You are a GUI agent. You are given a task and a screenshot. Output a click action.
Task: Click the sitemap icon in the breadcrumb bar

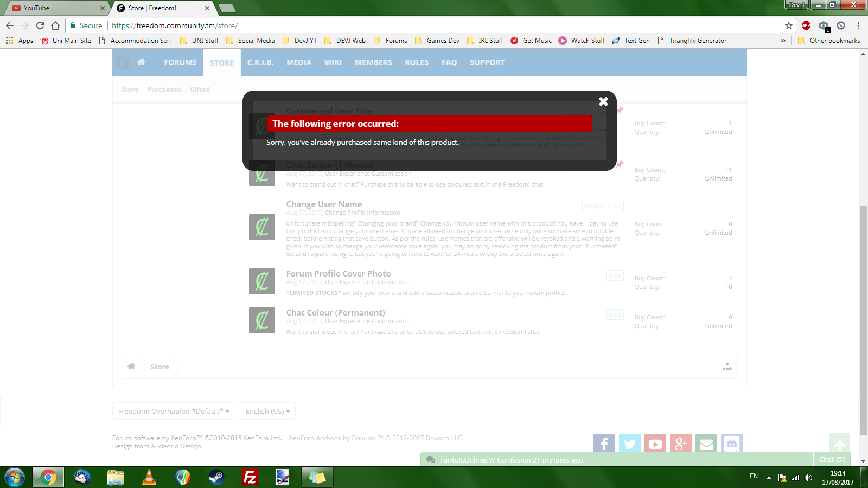(x=727, y=367)
